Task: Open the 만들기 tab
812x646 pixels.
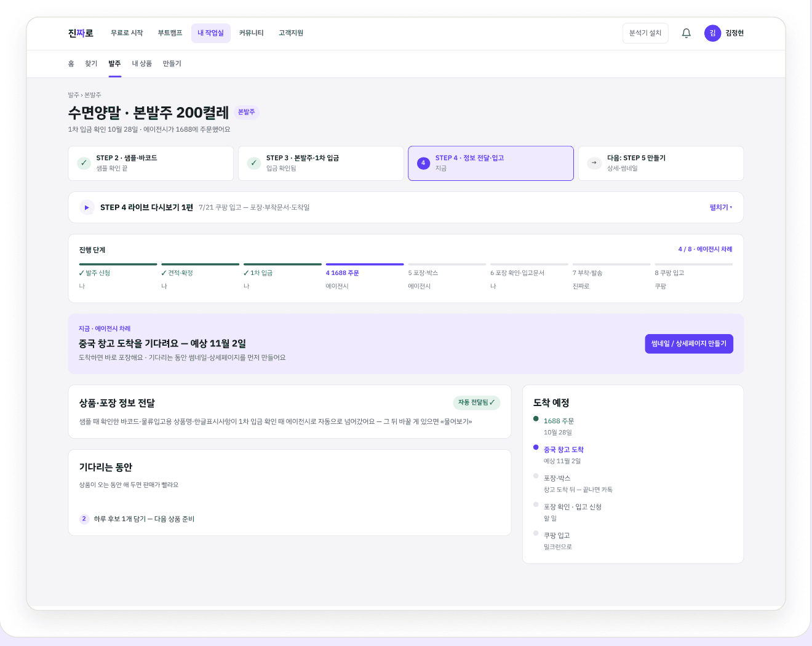Action: coord(172,63)
